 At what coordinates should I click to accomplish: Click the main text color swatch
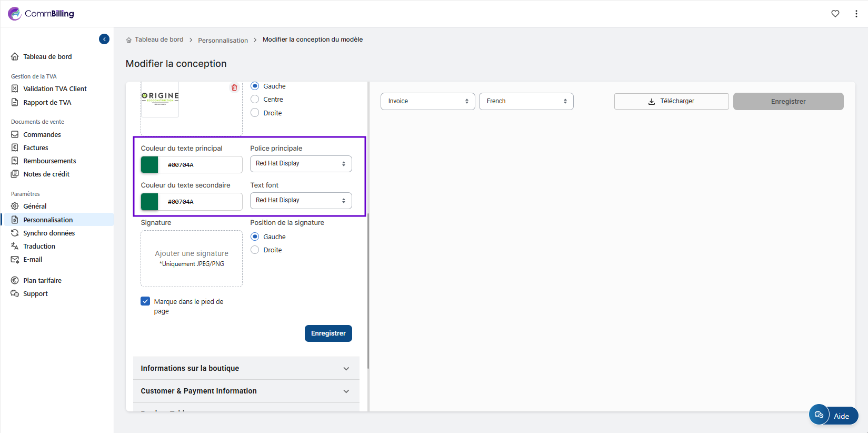pos(149,165)
